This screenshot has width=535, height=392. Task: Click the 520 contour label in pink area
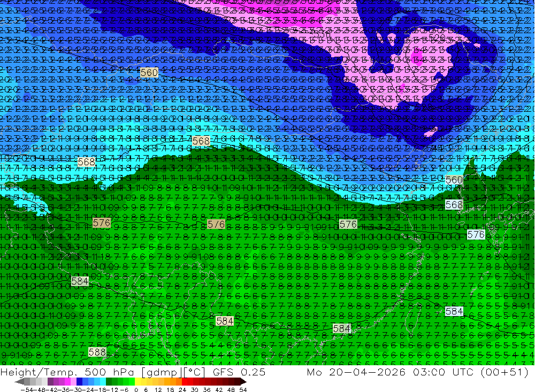[x=437, y=37]
